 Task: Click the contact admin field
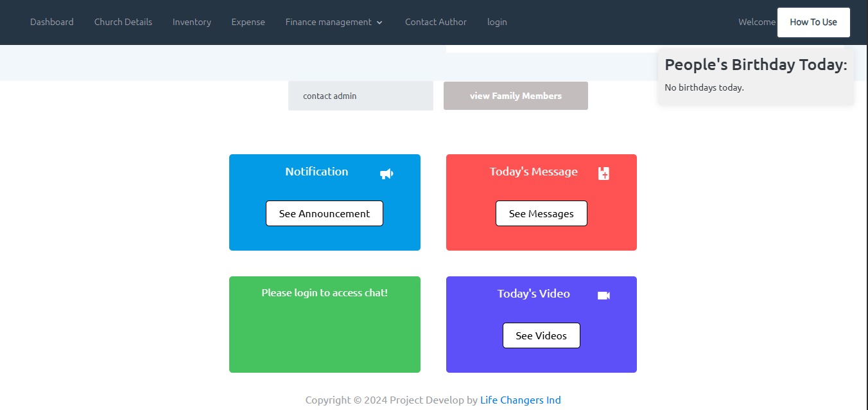click(x=360, y=96)
